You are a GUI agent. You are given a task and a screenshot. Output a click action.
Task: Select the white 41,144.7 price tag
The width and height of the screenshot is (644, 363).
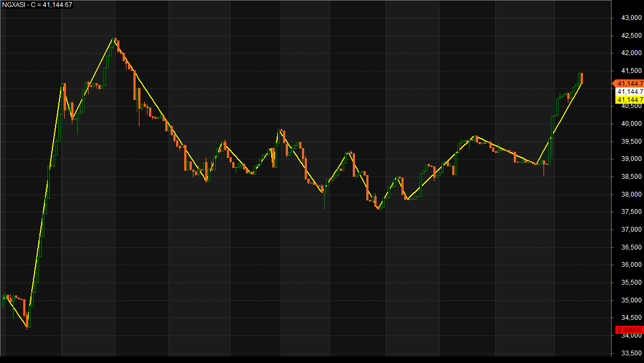(x=629, y=92)
